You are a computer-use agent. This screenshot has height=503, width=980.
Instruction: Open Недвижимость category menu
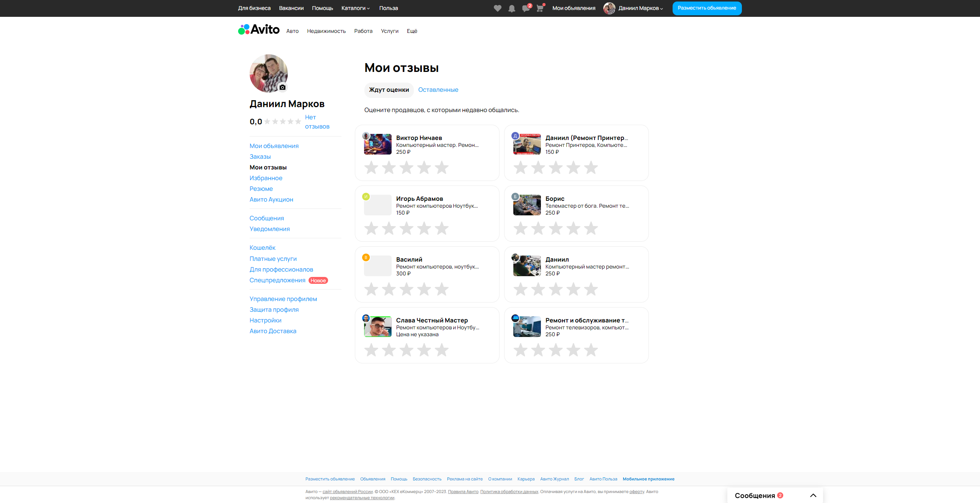pos(326,31)
